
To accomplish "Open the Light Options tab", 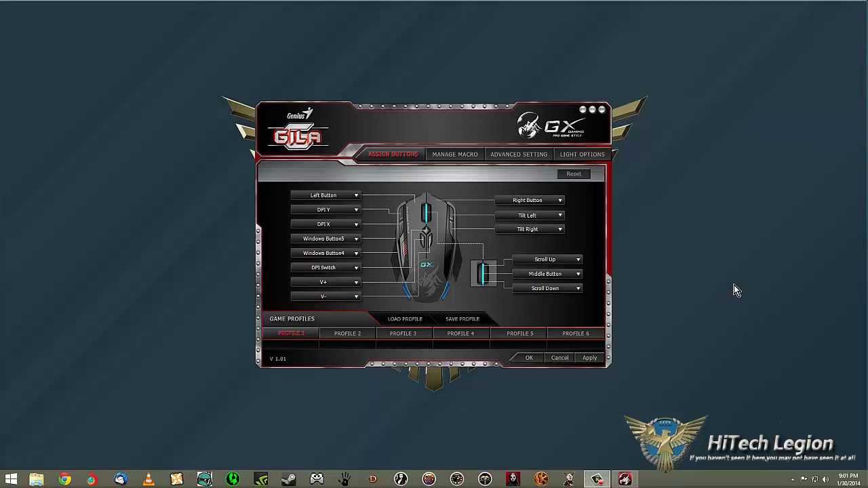I will click(x=582, y=155).
